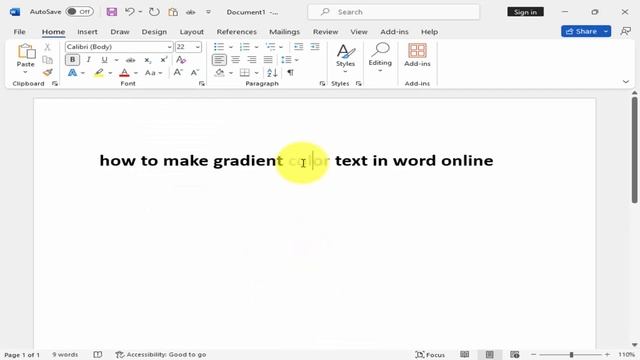This screenshot has height=360, width=640.
Task: Open the font size dropdown
Action: point(198,47)
